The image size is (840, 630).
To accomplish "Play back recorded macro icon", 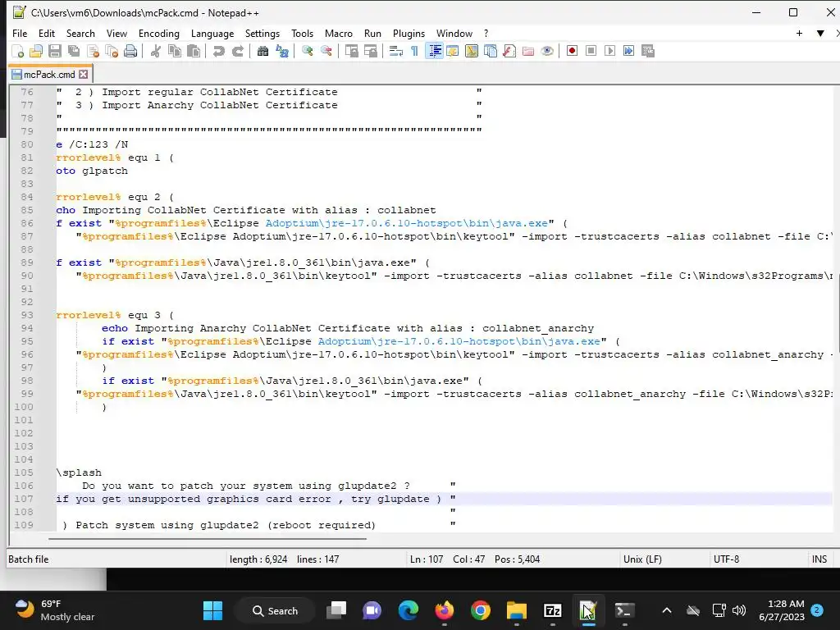I will pyautogui.click(x=609, y=51).
